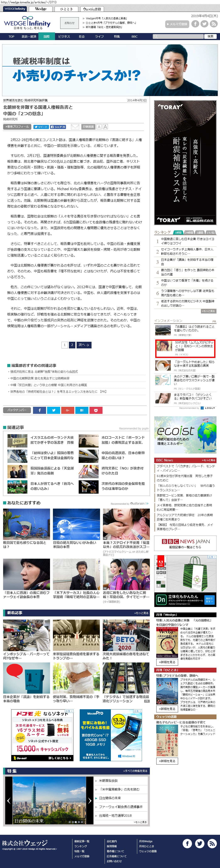The height and width of the screenshot is (868, 220).
Task: Open the 政治・経済 navigation menu item
Action: tap(29, 36)
